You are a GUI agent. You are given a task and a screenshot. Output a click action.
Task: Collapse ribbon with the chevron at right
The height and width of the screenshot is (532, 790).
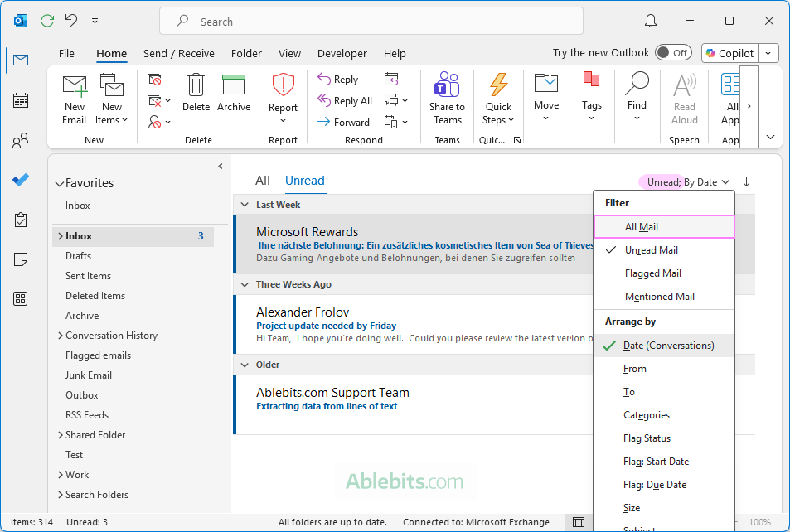click(770, 137)
